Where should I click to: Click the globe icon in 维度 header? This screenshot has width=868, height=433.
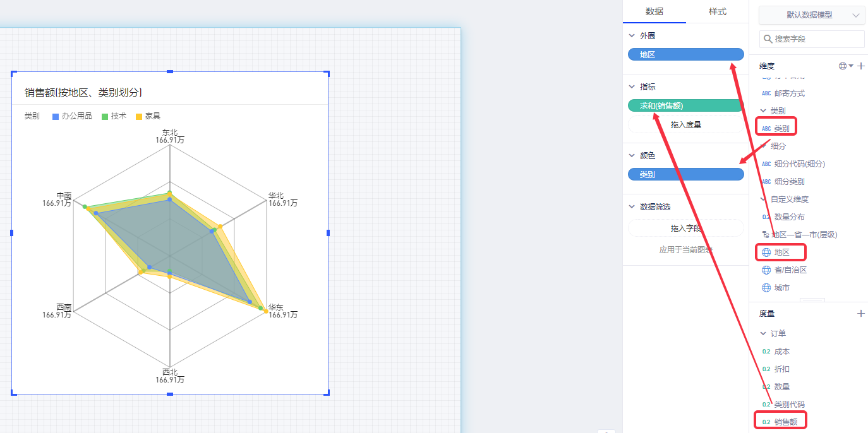842,66
